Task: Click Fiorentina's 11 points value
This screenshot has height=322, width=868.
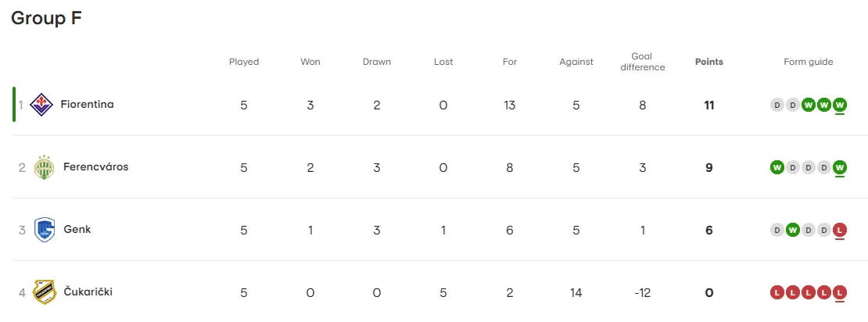Action: click(709, 105)
